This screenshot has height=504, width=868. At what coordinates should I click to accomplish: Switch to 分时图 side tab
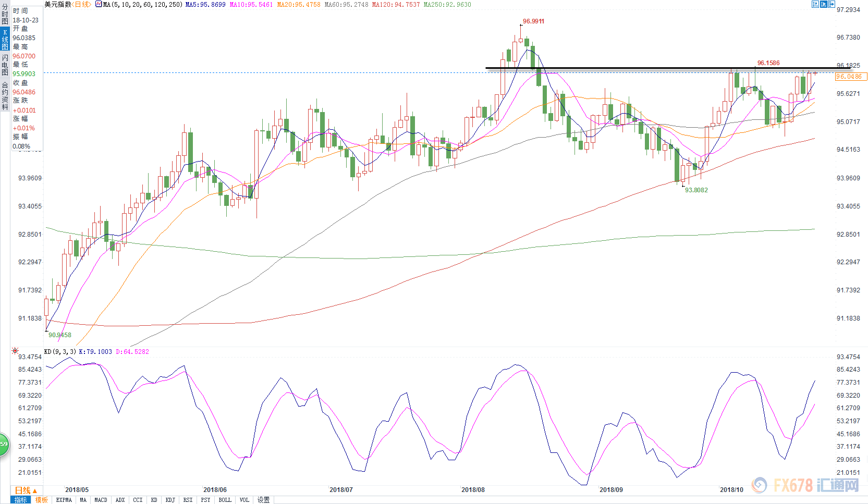tap(5, 14)
